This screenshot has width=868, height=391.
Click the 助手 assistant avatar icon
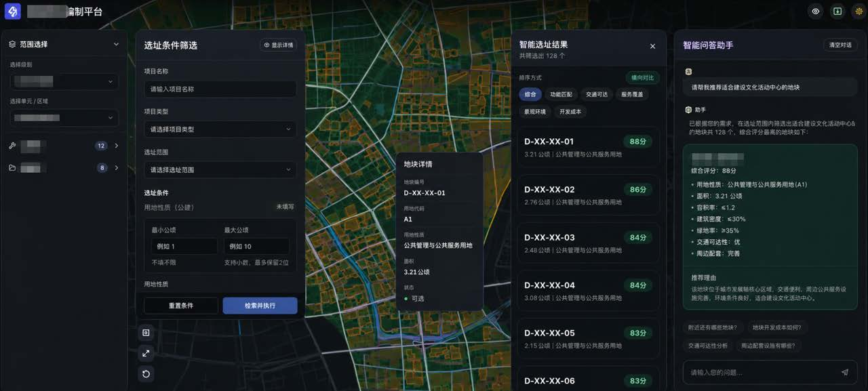click(x=688, y=109)
